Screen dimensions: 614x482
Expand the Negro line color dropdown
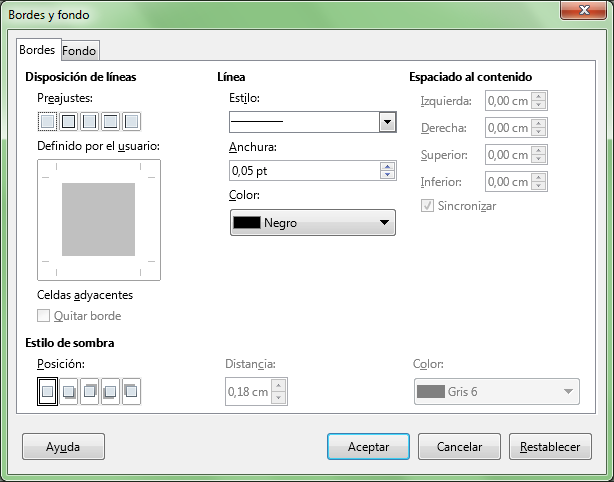click(x=312, y=223)
